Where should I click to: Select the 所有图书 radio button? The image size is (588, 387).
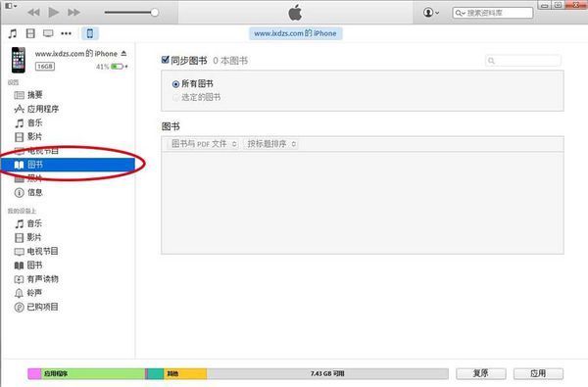tap(175, 84)
